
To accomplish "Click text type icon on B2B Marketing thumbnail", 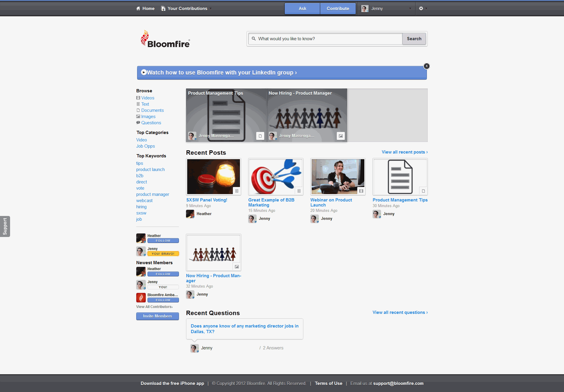I will (299, 191).
